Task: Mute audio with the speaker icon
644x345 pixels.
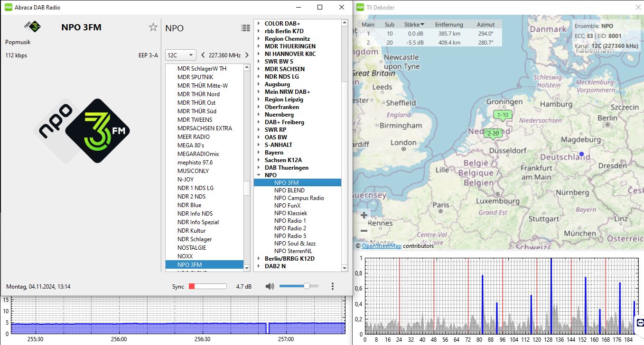Action: [270, 286]
